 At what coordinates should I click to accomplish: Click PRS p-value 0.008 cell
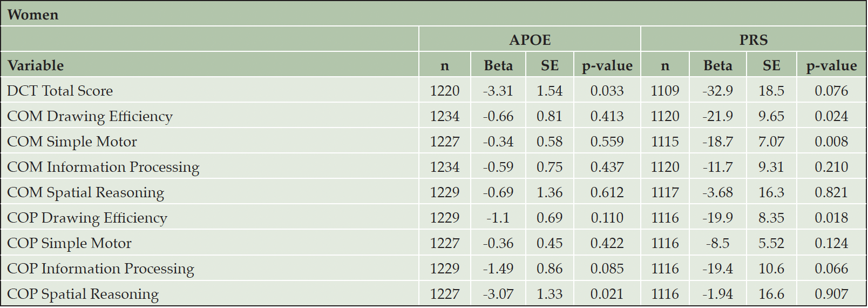click(831, 142)
